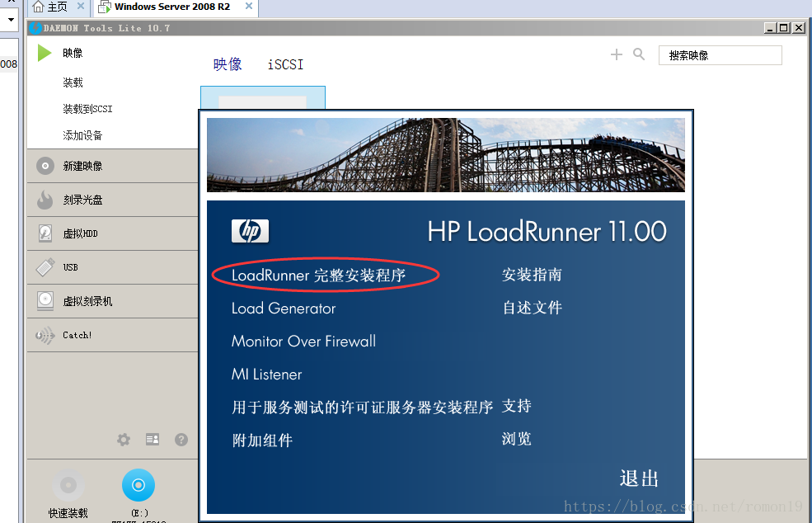Open 安装指南 installation guide link
Viewport: 812px width, 523px height.
pos(532,275)
